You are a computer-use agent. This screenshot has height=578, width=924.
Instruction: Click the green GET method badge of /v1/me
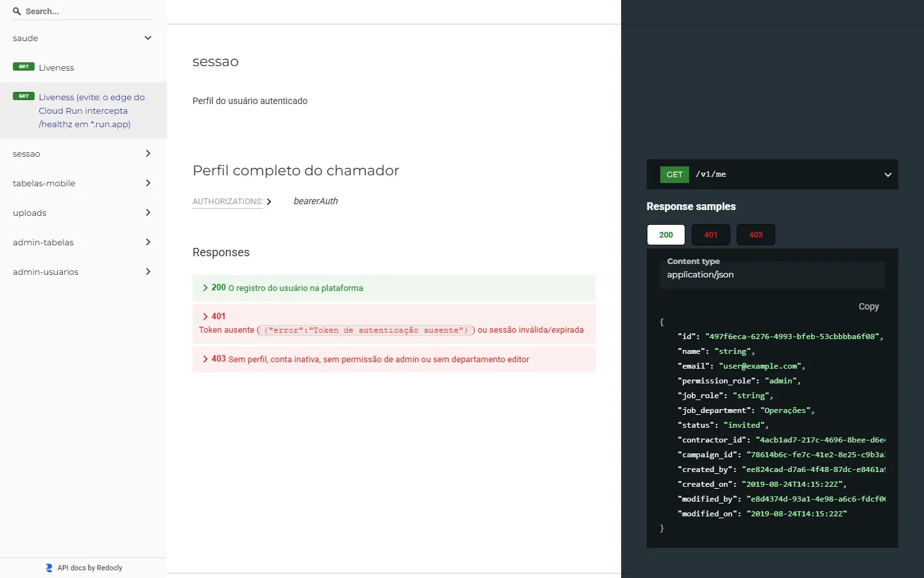coord(674,175)
